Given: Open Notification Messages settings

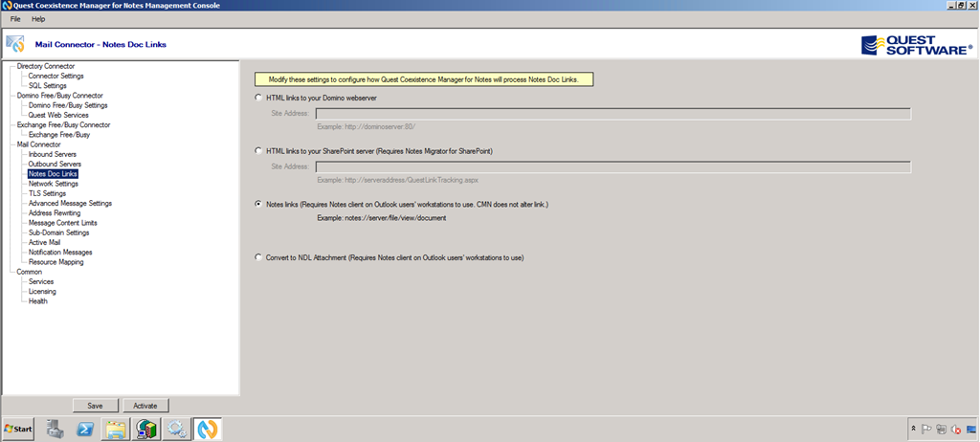Looking at the screenshot, I should click(x=60, y=252).
